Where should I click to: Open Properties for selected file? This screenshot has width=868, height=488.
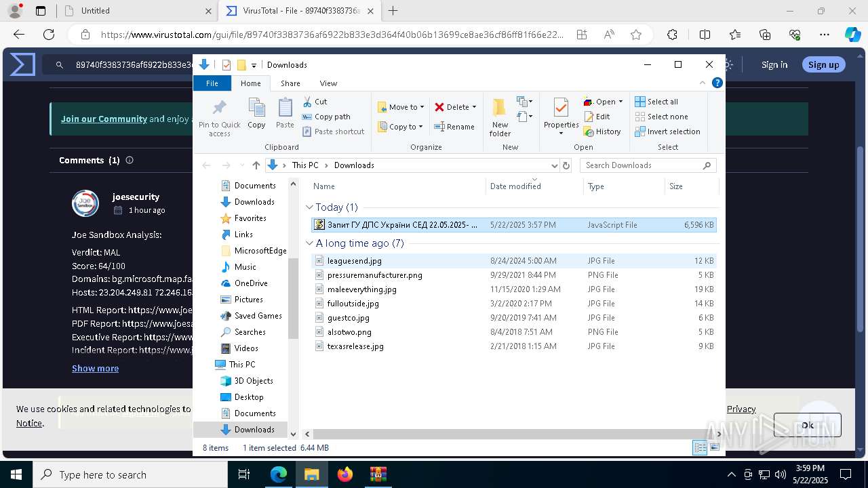click(x=561, y=117)
